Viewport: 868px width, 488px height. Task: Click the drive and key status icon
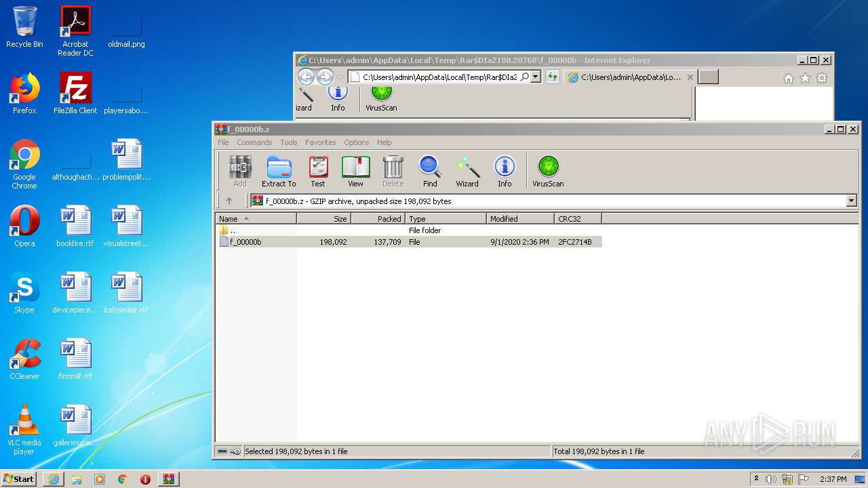[229, 451]
